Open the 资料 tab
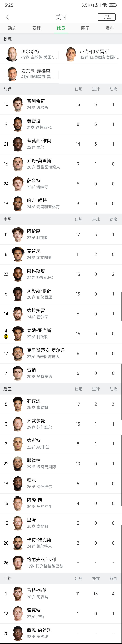Viewport: 122px width, 644px height. [110, 28]
